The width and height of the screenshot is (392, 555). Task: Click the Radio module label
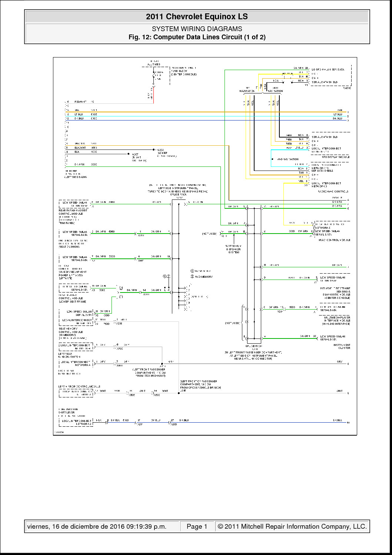tap(347, 88)
